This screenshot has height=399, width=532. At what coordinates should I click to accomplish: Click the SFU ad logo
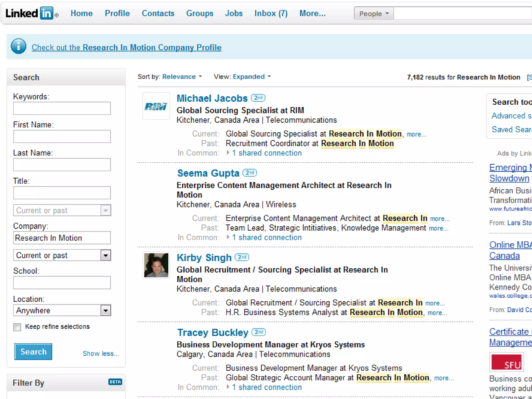coord(506,362)
